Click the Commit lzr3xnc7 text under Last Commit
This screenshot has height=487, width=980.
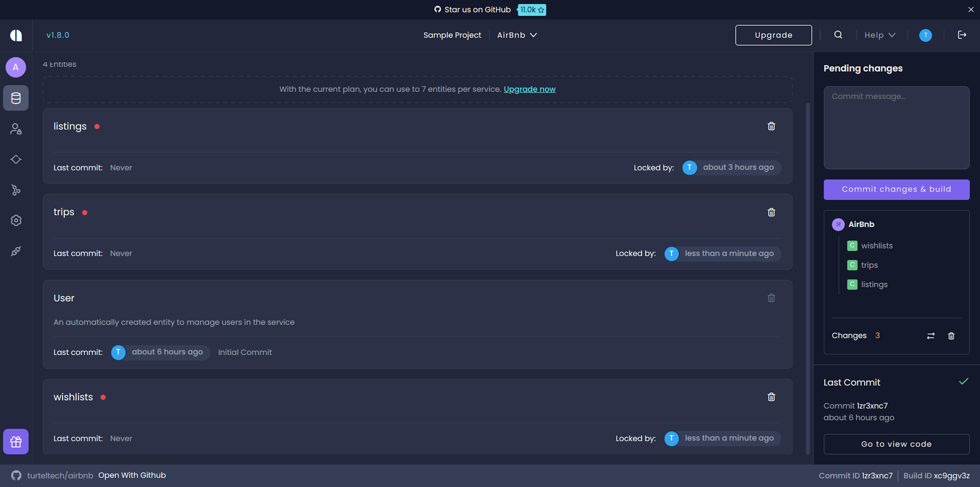point(856,406)
